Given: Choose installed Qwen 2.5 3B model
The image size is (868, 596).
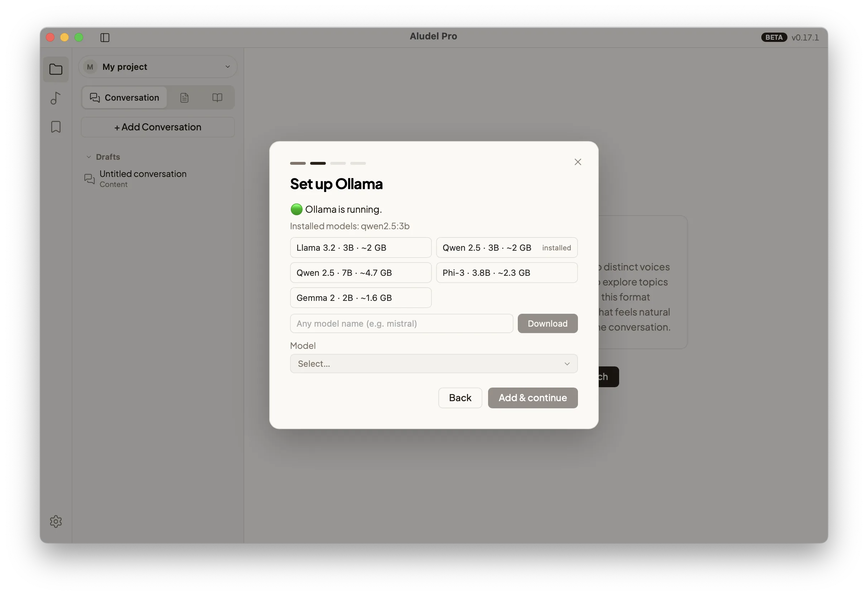Looking at the screenshot, I should tap(506, 247).
